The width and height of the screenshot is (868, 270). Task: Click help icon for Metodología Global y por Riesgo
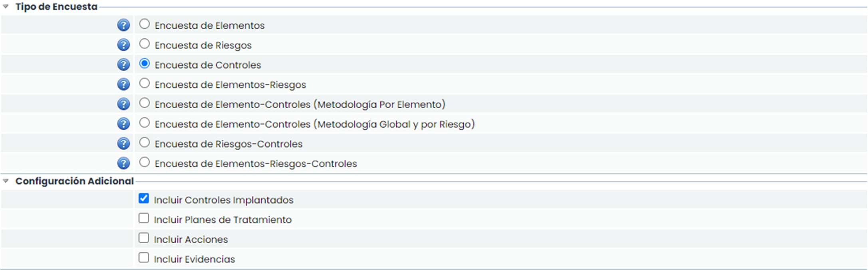coord(123,124)
